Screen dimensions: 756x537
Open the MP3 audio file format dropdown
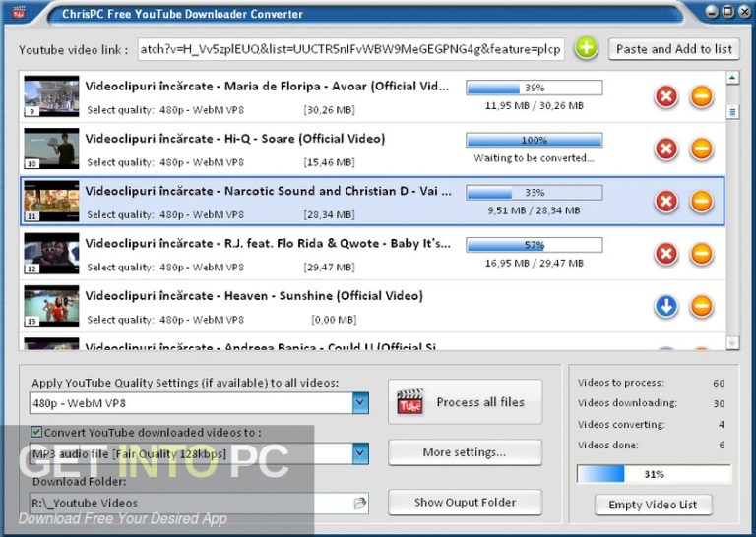360,453
